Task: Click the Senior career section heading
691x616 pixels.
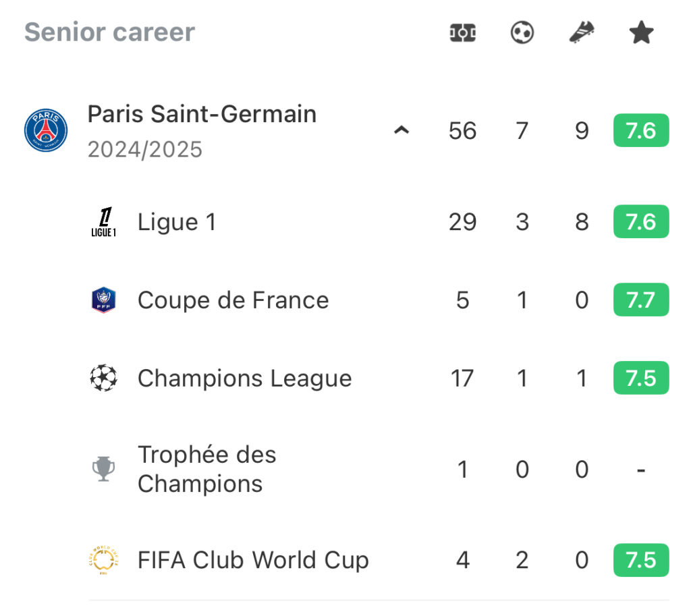Action: tap(110, 32)
